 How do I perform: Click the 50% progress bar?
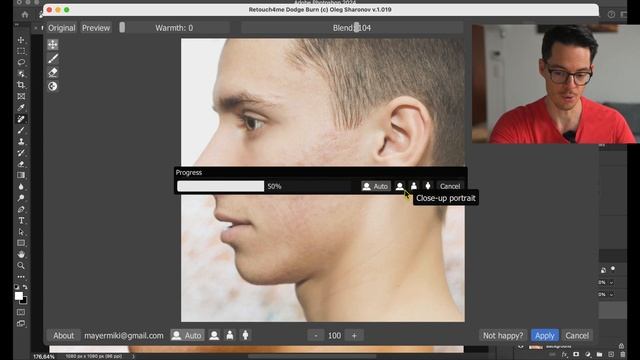264,186
